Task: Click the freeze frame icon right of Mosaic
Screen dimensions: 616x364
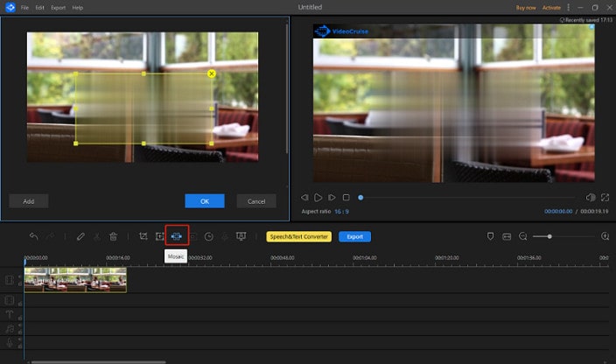Action: pos(193,236)
